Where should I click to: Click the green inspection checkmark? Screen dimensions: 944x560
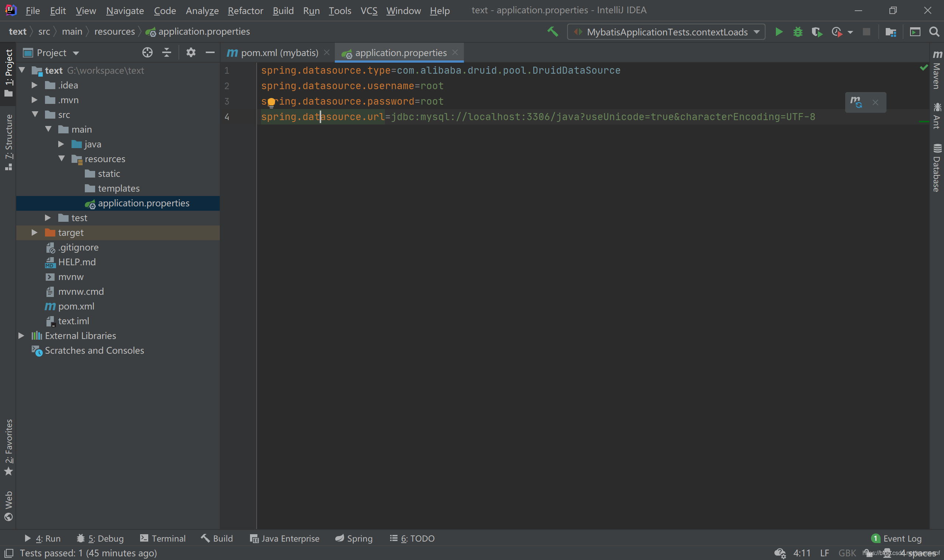point(924,67)
